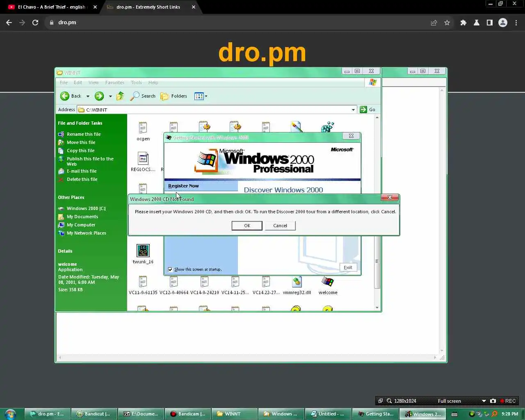525x420 pixels.
Task: Bookmark this page with the star icon
Action: [x=447, y=23]
